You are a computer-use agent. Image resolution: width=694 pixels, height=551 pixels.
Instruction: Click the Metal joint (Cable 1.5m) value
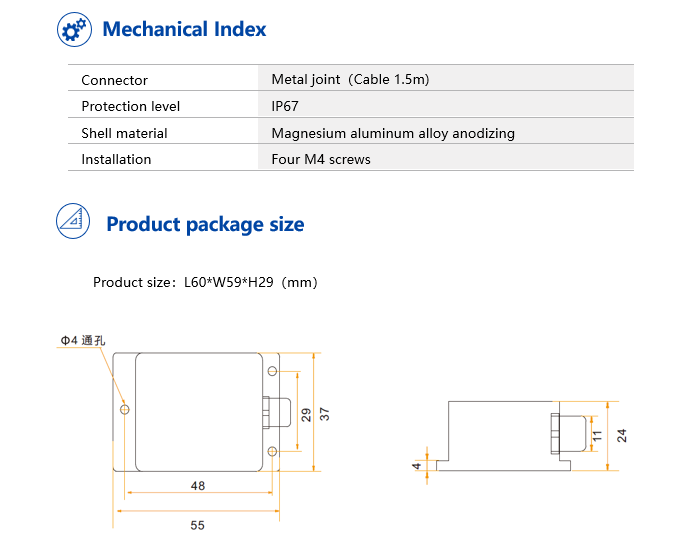pyautogui.click(x=350, y=80)
